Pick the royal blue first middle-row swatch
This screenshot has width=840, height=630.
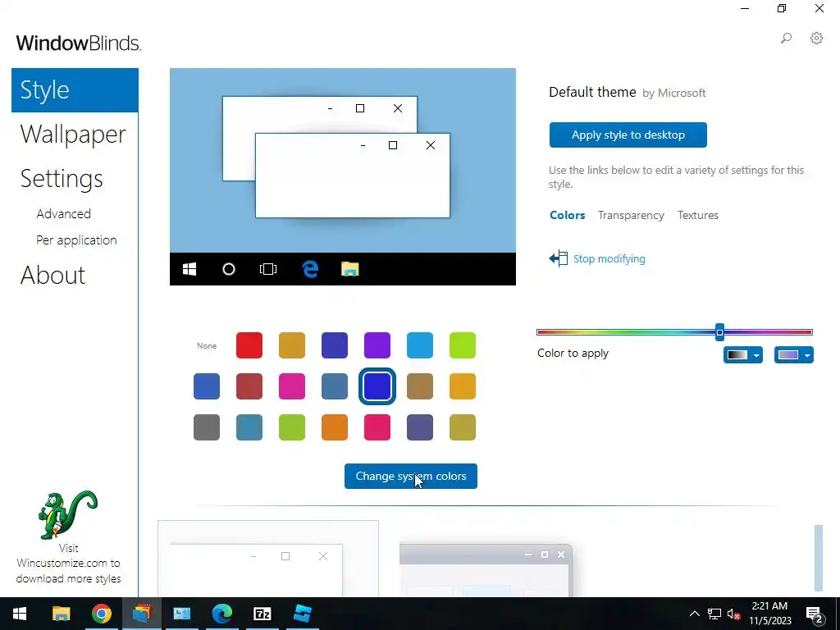(x=207, y=386)
